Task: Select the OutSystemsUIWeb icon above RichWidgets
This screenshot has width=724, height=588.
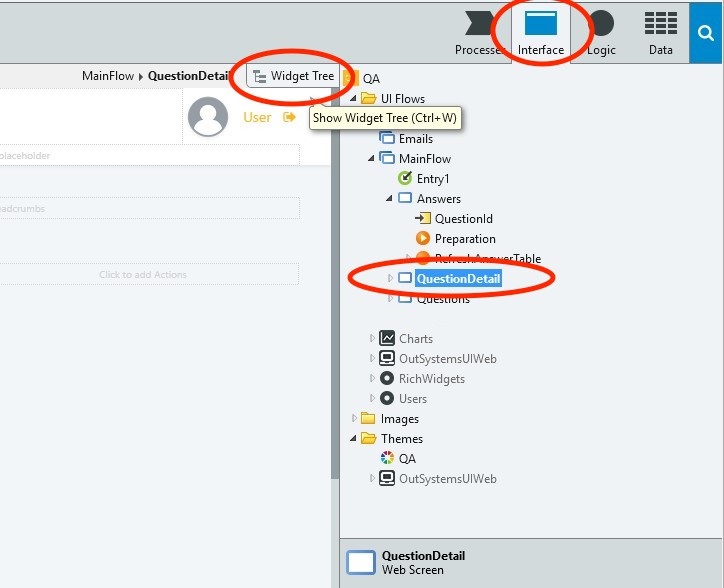Action: pyautogui.click(x=387, y=358)
